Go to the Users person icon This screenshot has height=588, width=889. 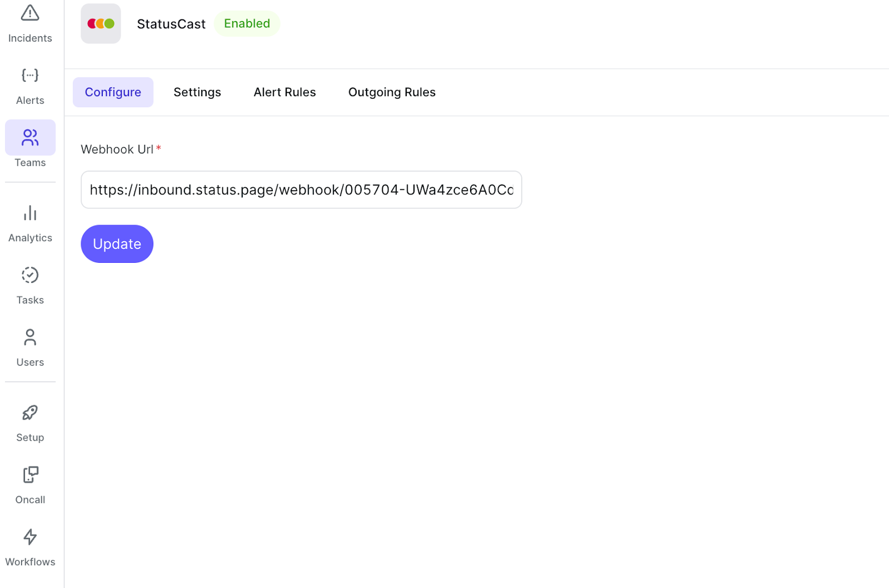30,337
